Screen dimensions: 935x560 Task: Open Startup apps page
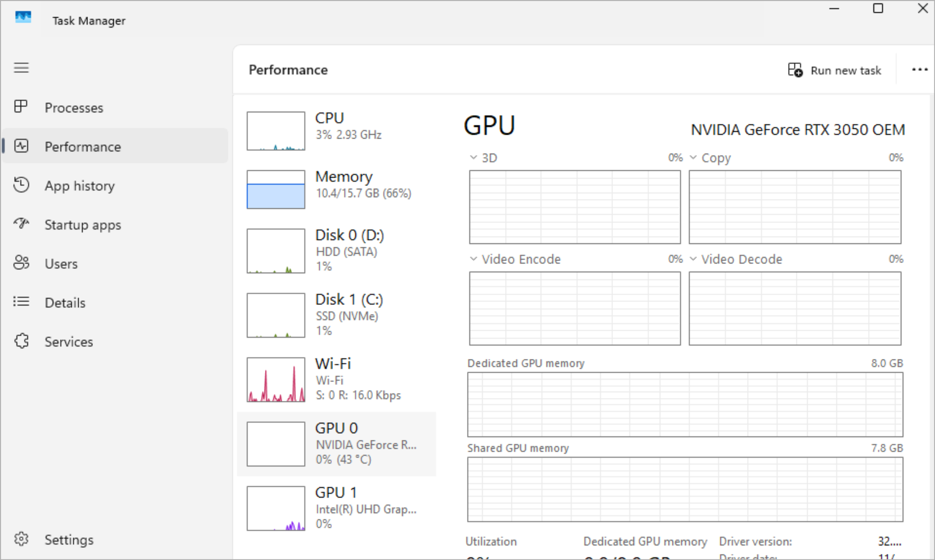[x=83, y=225]
